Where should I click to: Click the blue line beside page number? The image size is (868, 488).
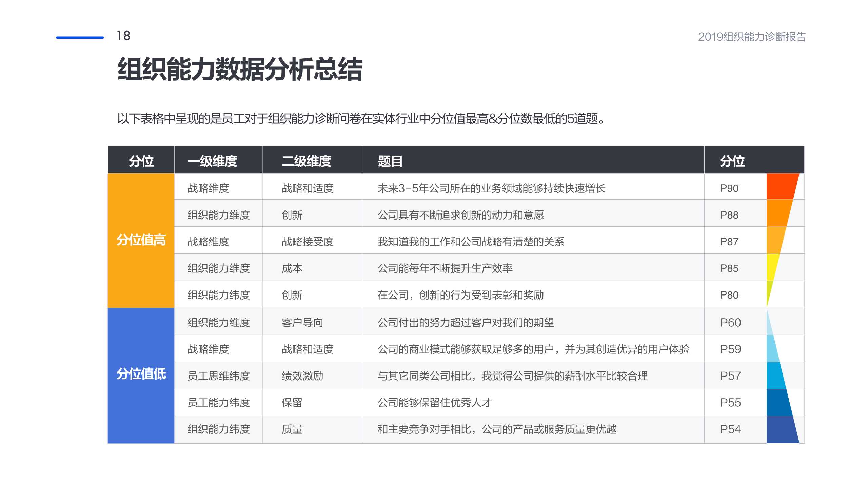coord(80,38)
